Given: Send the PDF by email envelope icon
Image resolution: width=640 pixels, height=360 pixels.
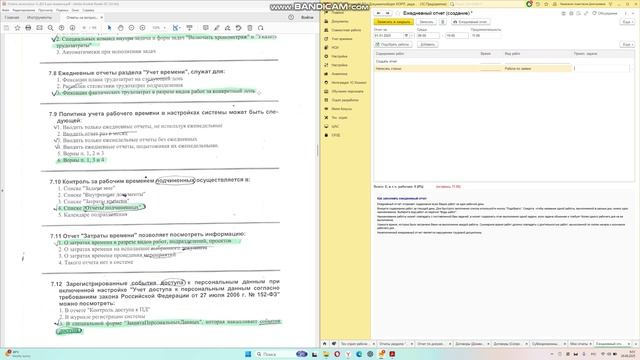Looking at the screenshot, I should point(39,28).
